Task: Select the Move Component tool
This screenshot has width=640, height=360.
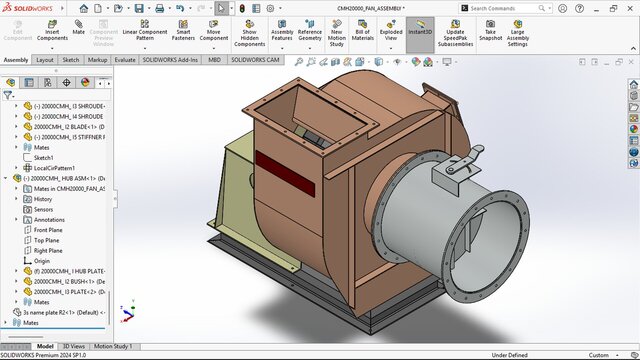Action: [213, 30]
